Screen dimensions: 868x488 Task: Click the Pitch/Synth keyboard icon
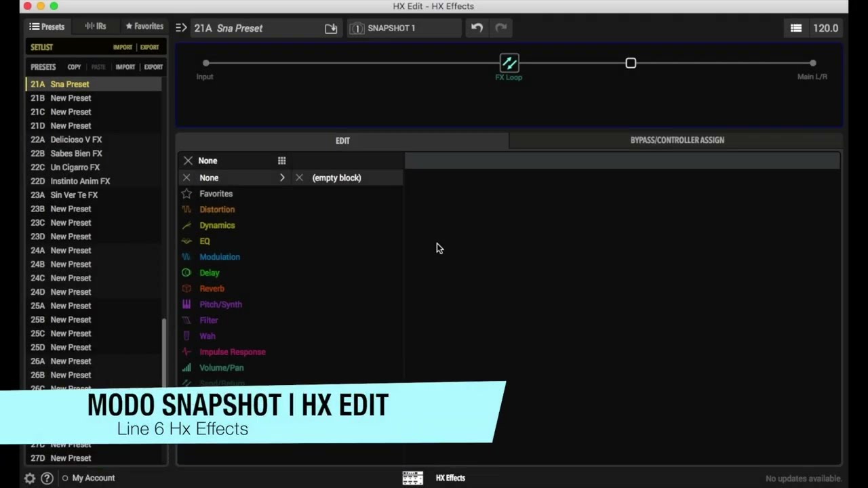[x=186, y=304]
